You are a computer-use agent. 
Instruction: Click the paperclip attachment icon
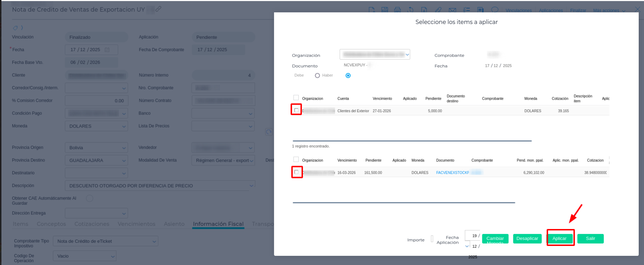pyautogui.click(x=438, y=10)
